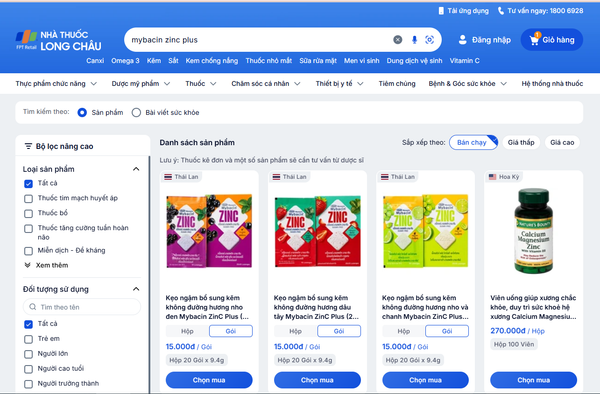The image size is (600, 394).
Task: Check the Người cao tuổi filter
Action: click(28, 369)
